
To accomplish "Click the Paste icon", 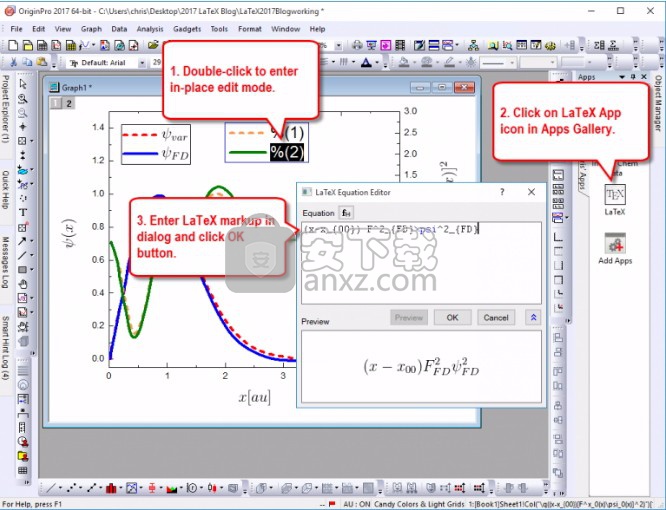I will (42, 62).
